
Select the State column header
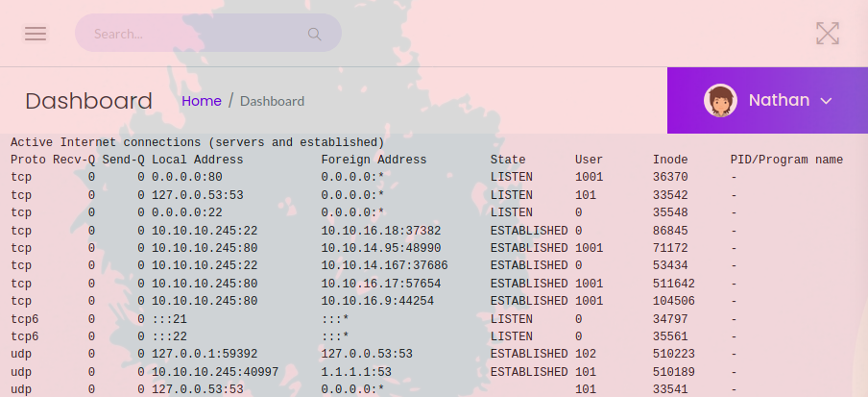pos(508,160)
